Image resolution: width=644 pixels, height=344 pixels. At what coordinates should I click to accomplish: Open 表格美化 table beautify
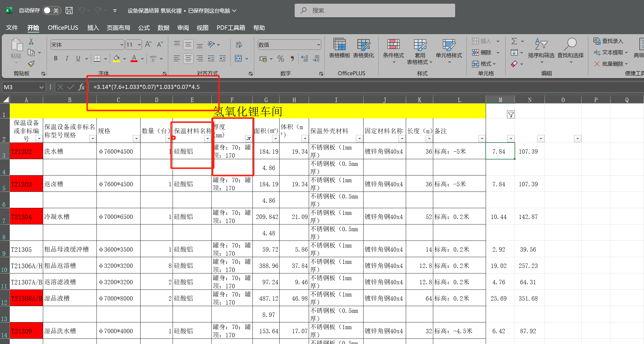coord(363,48)
